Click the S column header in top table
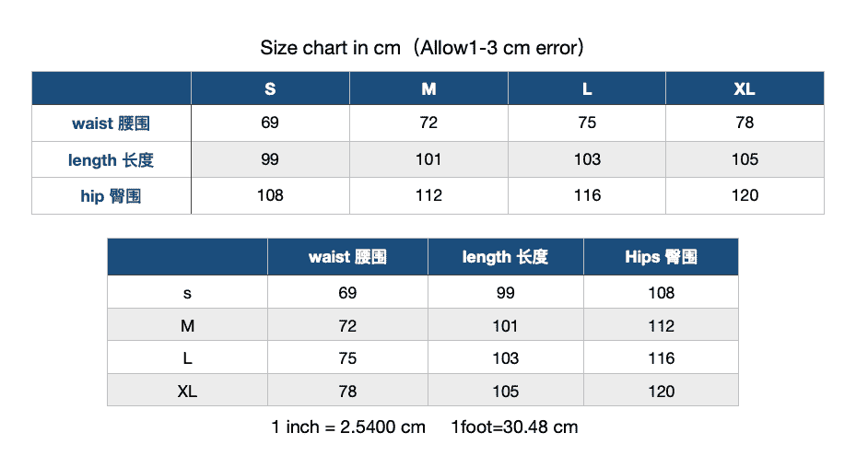 (270, 88)
